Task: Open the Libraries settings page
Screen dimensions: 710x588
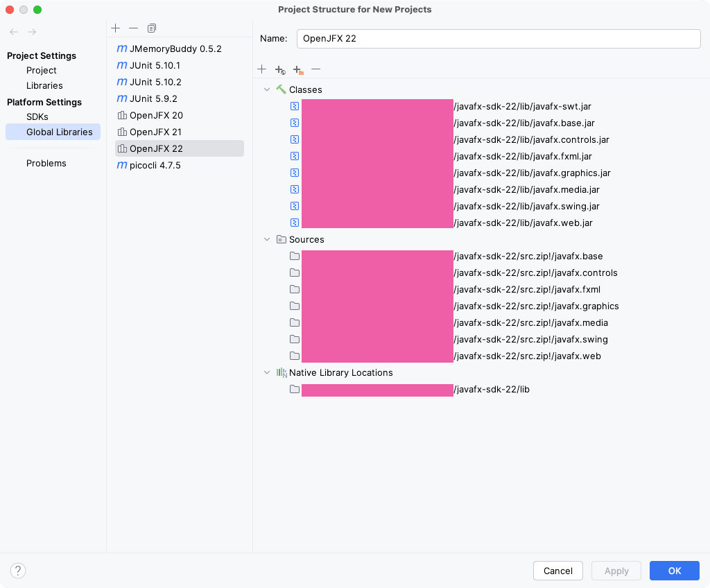Action: coord(44,85)
